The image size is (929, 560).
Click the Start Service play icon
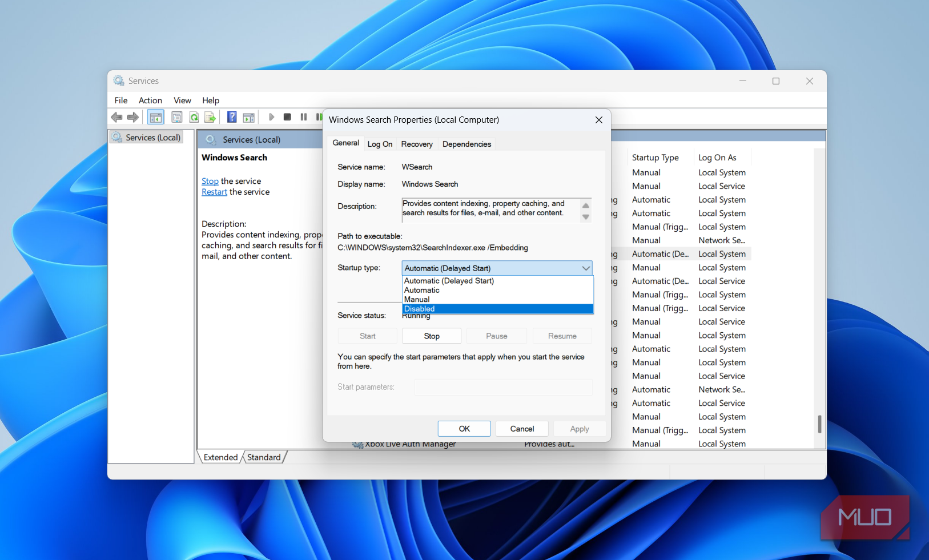272,117
